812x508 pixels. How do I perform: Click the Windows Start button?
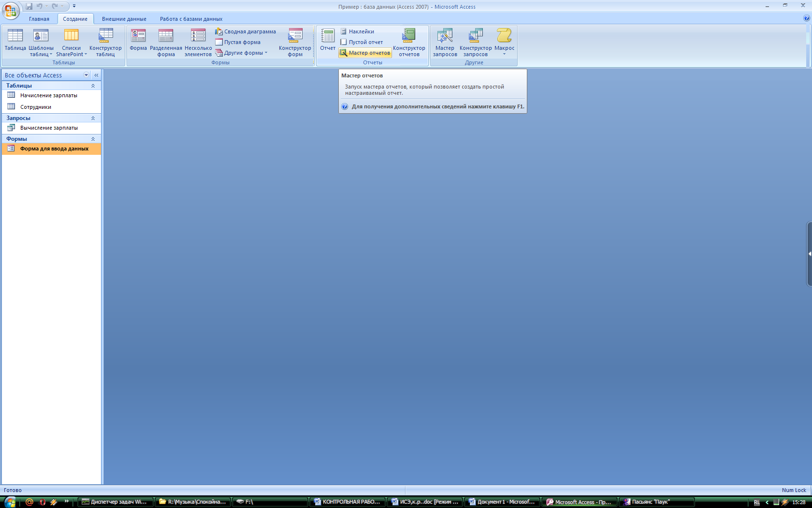click(x=10, y=502)
